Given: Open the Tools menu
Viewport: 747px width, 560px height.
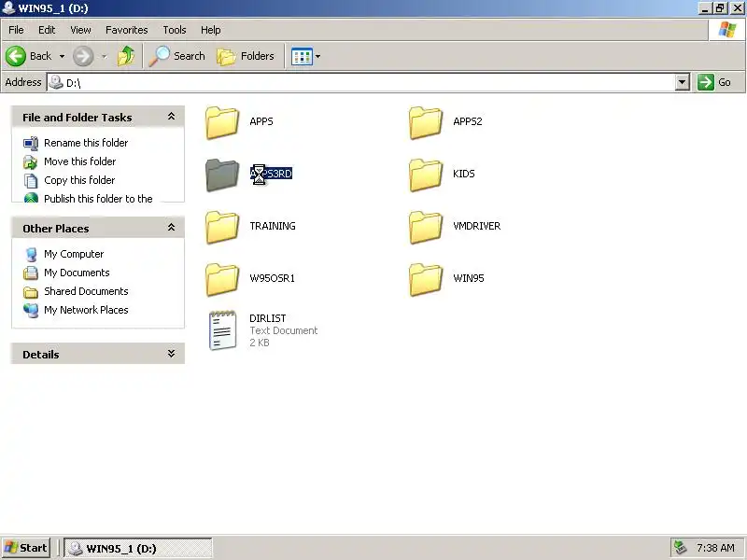Looking at the screenshot, I should 175,30.
